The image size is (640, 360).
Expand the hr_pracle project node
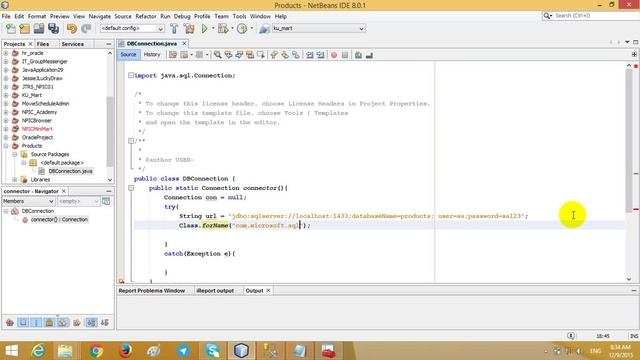[6, 53]
